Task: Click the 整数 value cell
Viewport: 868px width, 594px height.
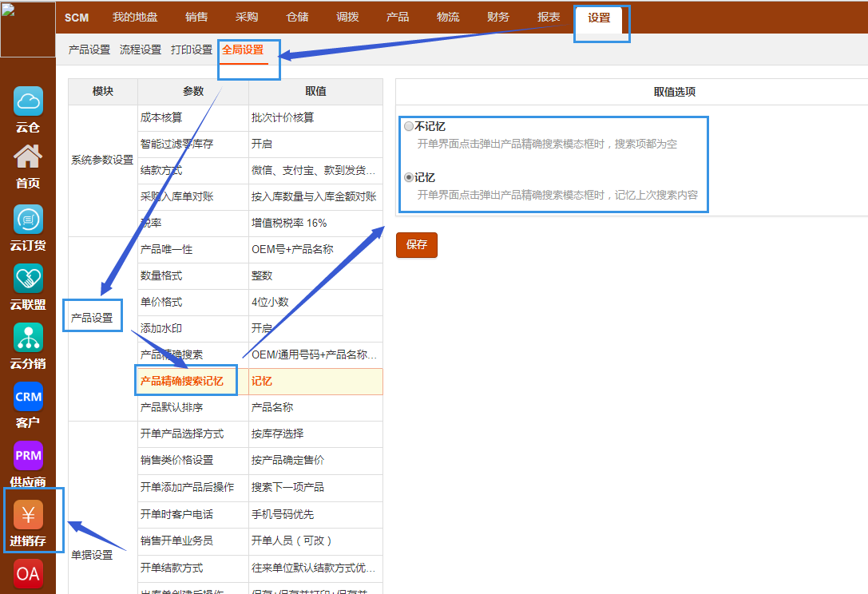Action: click(315, 276)
